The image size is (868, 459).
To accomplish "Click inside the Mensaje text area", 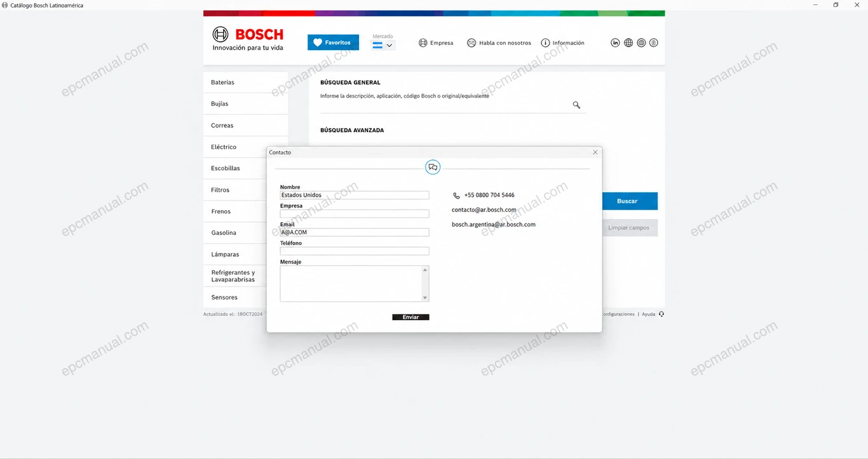I will pos(351,283).
